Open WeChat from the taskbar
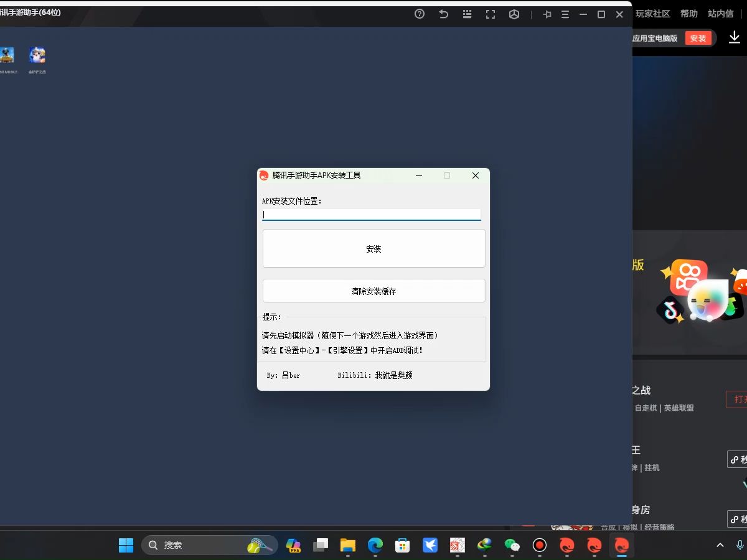Viewport: 747px width, 560px height. click(x=511, y=544)
